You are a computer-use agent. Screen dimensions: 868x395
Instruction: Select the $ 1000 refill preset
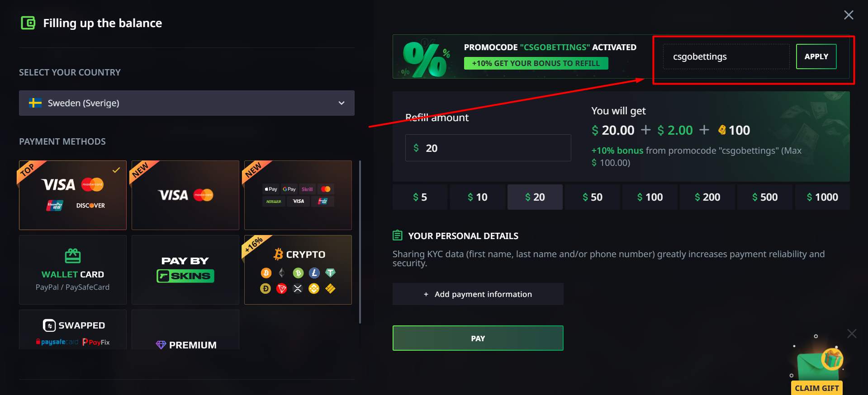click(x=822, y=197)
